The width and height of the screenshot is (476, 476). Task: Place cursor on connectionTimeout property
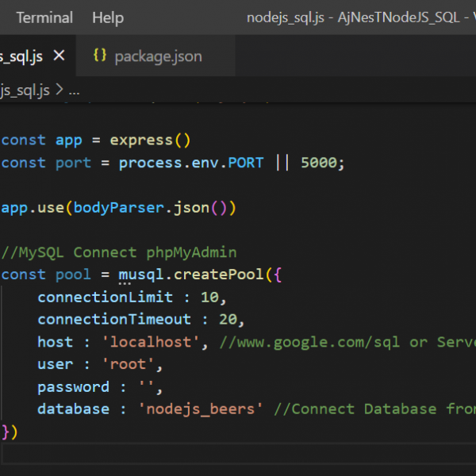pos(113,320)
